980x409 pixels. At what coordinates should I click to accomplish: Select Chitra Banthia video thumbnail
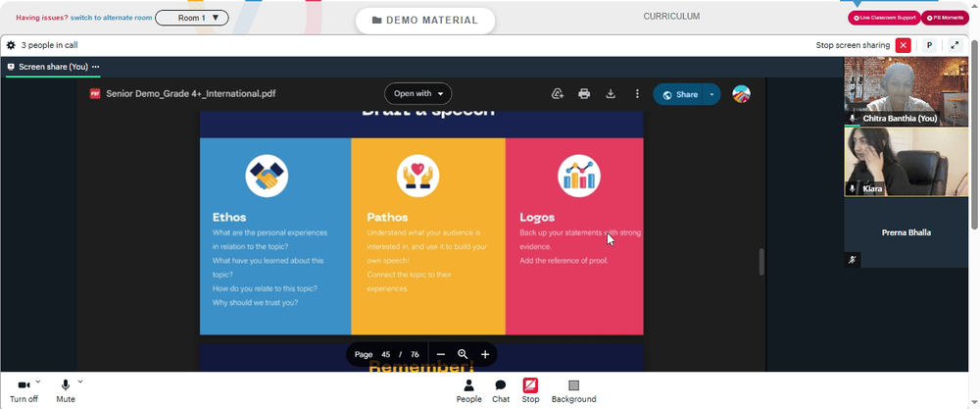(x=906, y=90)
